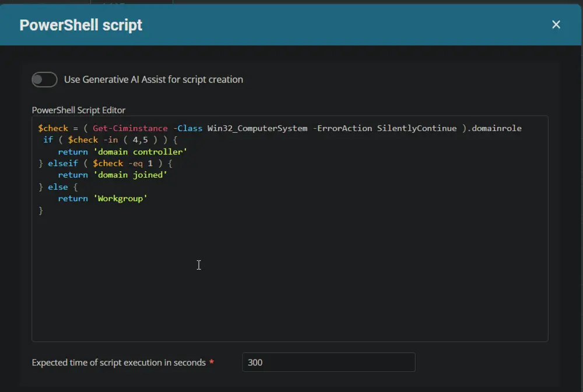Click the '-Class' parameter

[188, 128]
